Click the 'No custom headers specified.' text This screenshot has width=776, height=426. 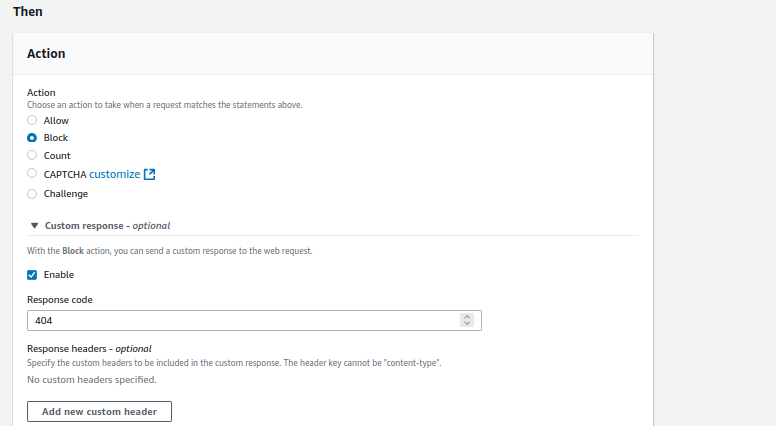click(92, 380)
